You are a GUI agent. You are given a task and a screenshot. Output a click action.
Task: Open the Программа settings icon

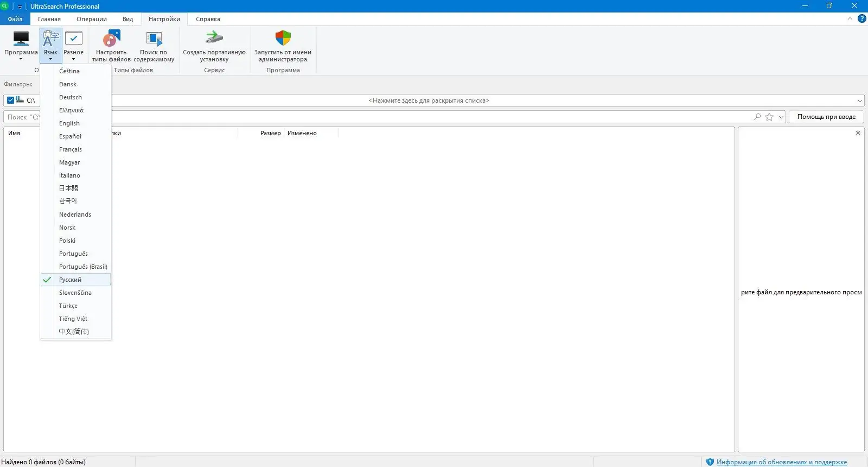pyautogui.click(x=21, y=45)
